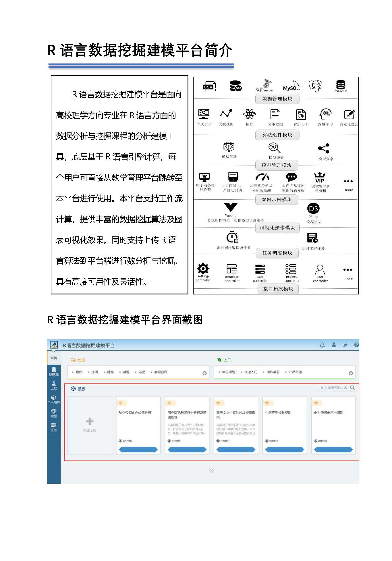Open the help question mark icon

[356, 345]
